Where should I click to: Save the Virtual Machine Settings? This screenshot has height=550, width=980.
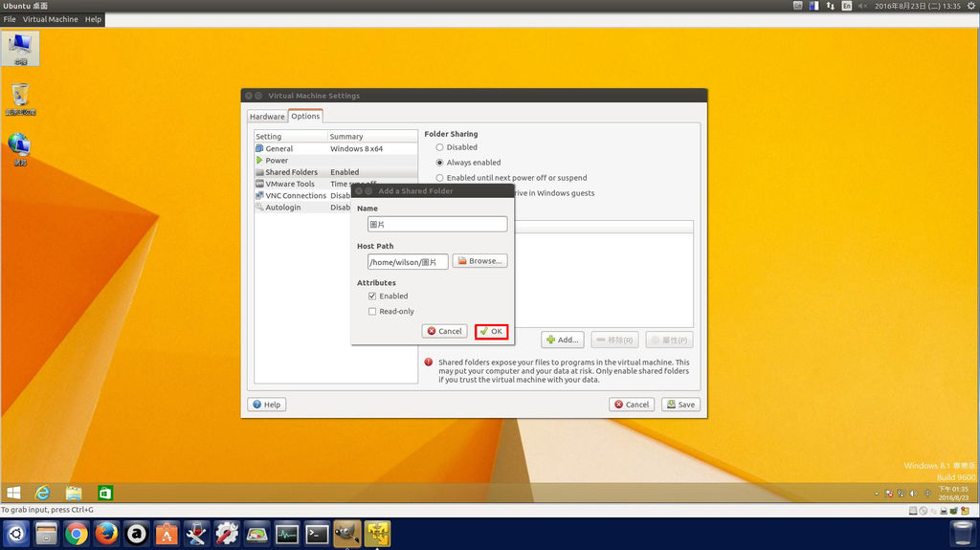point(680,405)
